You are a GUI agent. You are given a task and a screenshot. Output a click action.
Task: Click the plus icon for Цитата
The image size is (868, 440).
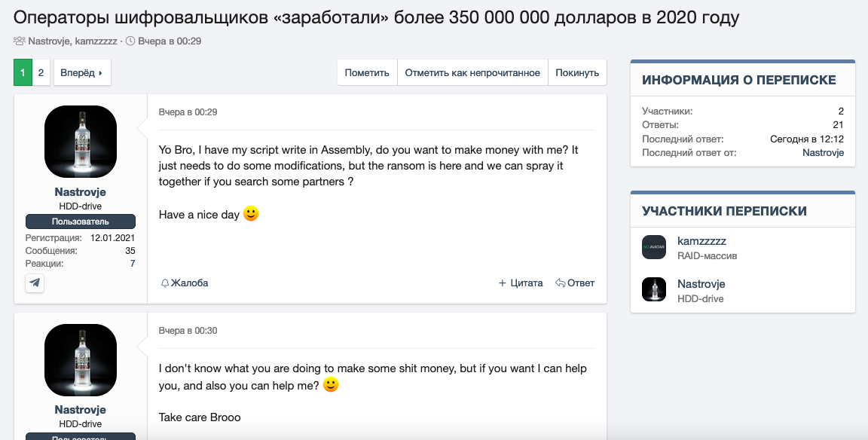click(503, 283)
